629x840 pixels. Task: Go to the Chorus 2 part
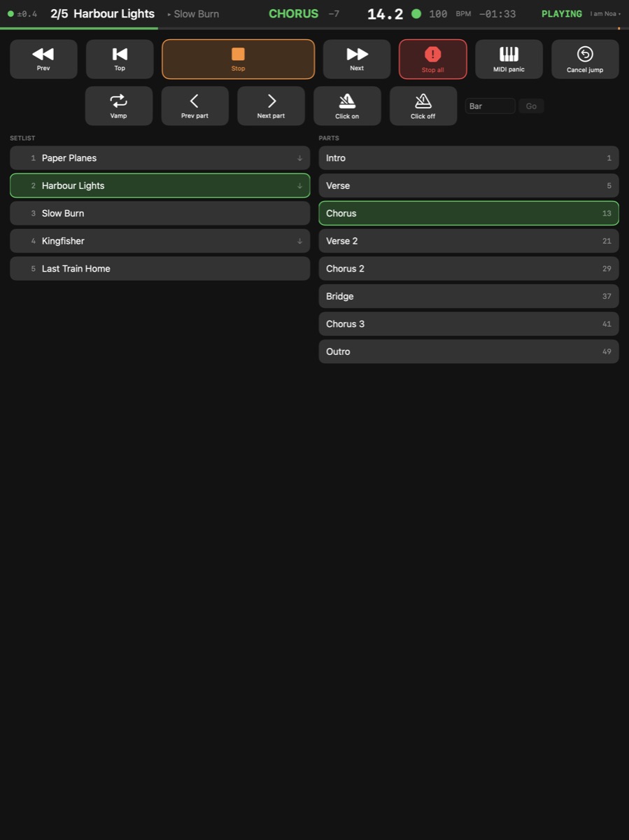pos(469,269)
